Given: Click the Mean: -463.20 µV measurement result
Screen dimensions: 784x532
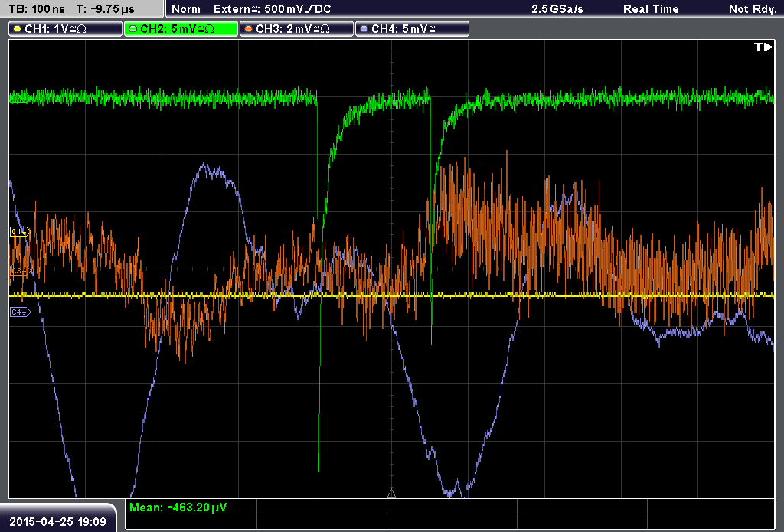Looking at the screenshot, I should click(x=178, y=508).
